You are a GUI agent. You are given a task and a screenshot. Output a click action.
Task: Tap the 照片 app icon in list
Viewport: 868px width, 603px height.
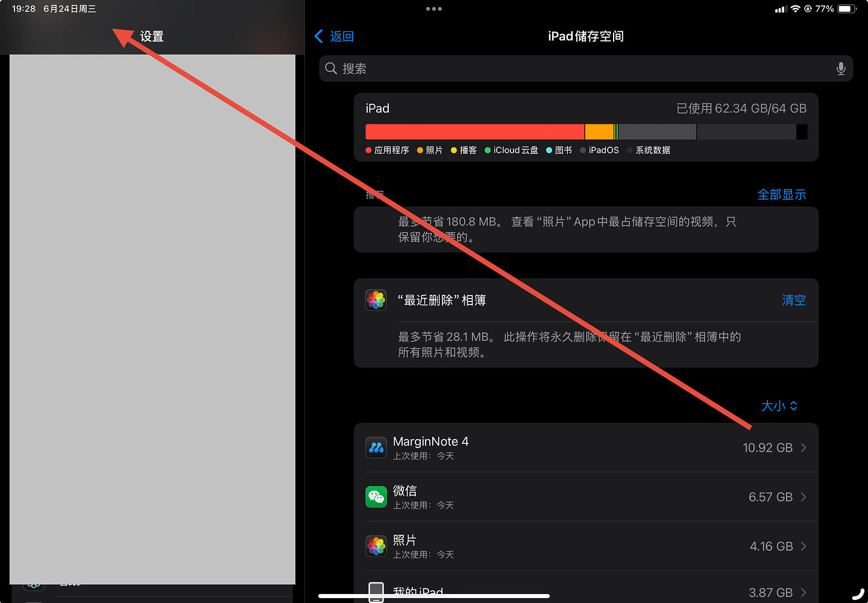376,546
